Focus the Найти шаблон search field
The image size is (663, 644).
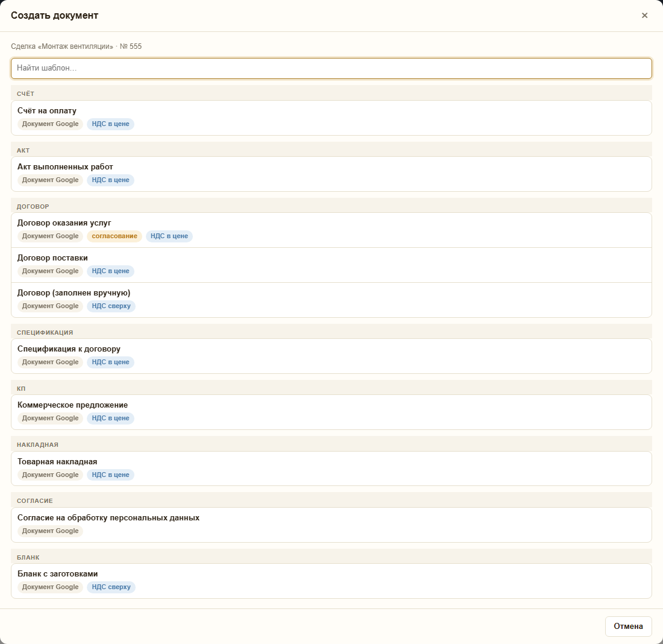pyautogui.click(x=331, y=68)
